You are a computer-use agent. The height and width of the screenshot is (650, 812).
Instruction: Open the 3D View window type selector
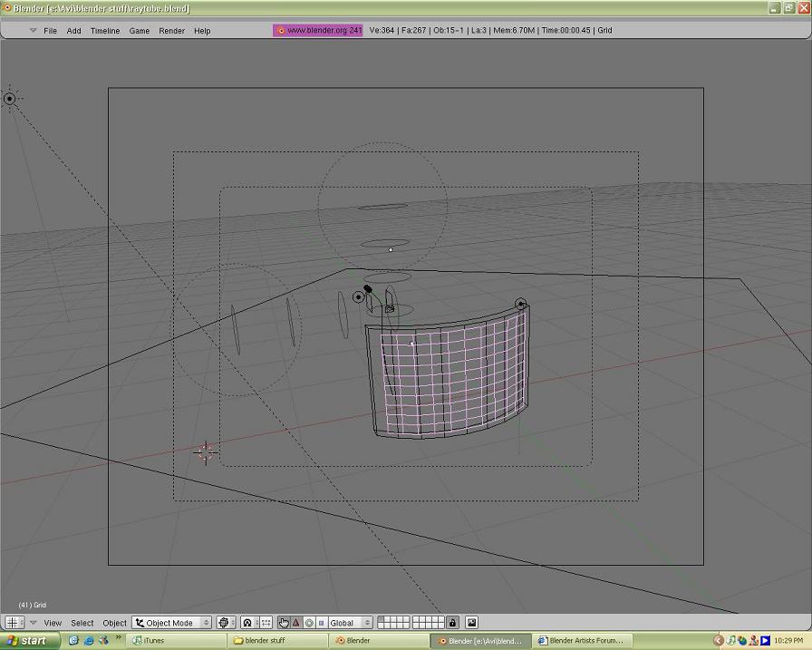15,623
